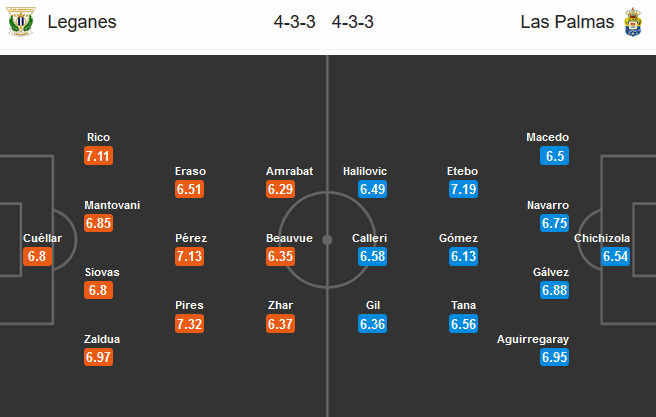Image resolution: width=656 pixels, height=417 pixels.
Task: Click Pires's 7.32 rating badge
Action: (190, 323)
